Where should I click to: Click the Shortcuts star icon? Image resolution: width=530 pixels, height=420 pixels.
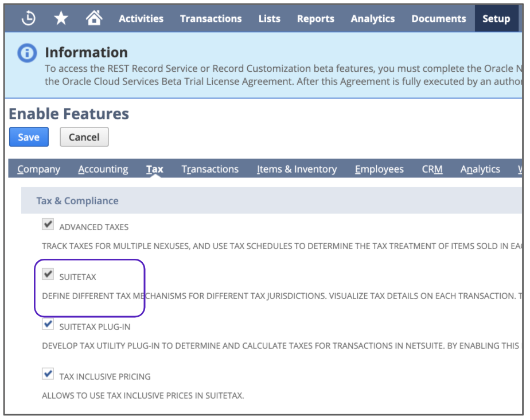coord(61,18)
